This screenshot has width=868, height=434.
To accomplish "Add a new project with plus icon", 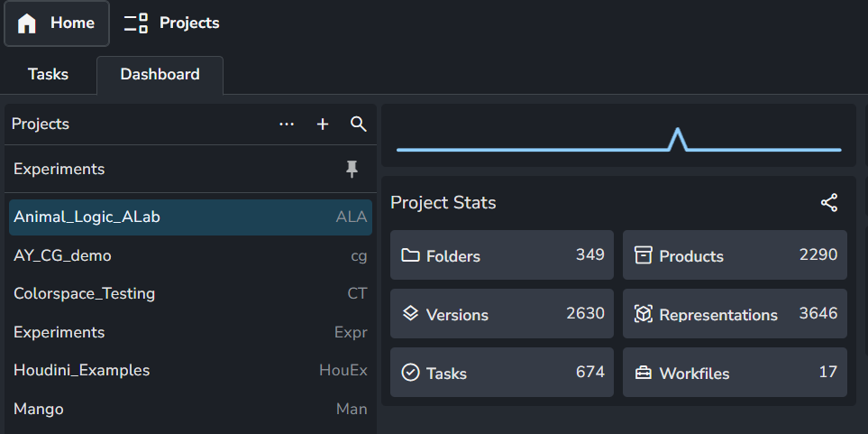I will pos(323,125).
